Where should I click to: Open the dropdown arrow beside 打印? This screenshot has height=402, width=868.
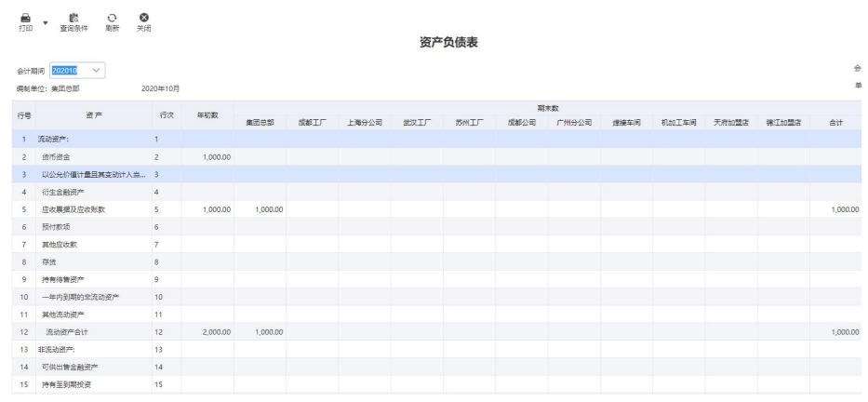[x=45, y=20]
